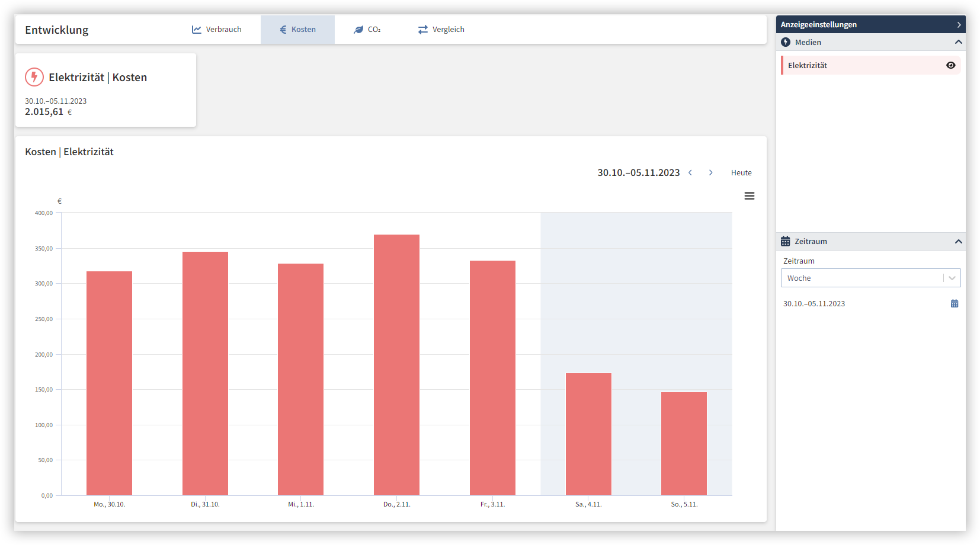980x545 pixels.
Task: Click the Heute button
Action: click(741, 173)
